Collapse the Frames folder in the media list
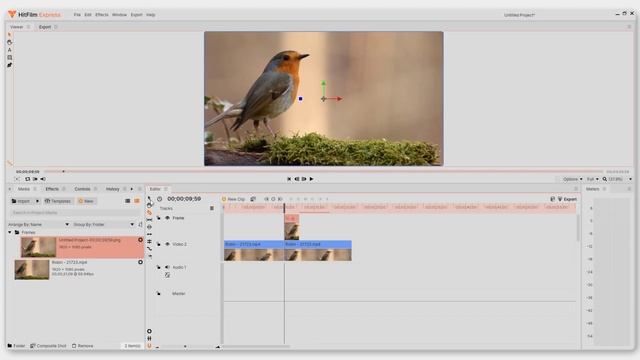 click(x=10, y=232)
